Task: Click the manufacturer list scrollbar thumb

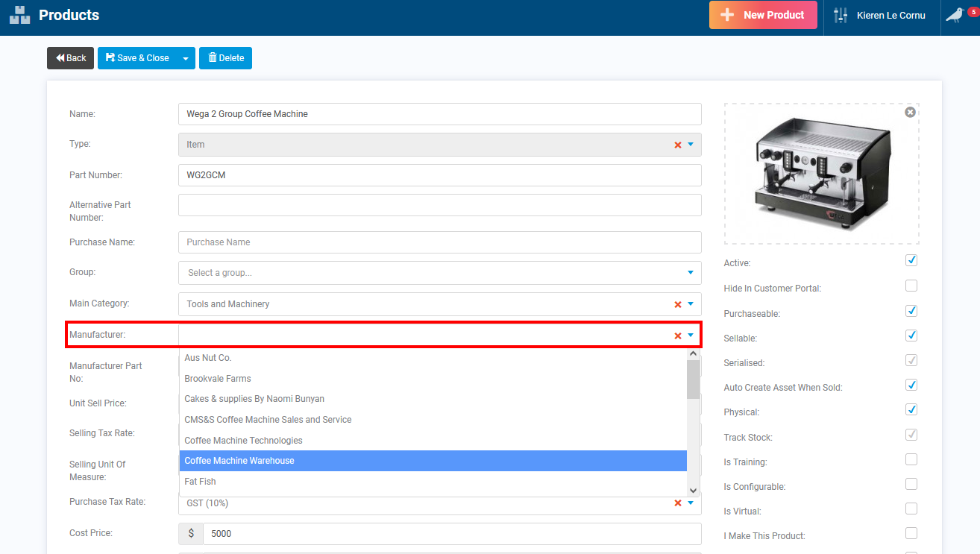Action: (x=693, y=380)
